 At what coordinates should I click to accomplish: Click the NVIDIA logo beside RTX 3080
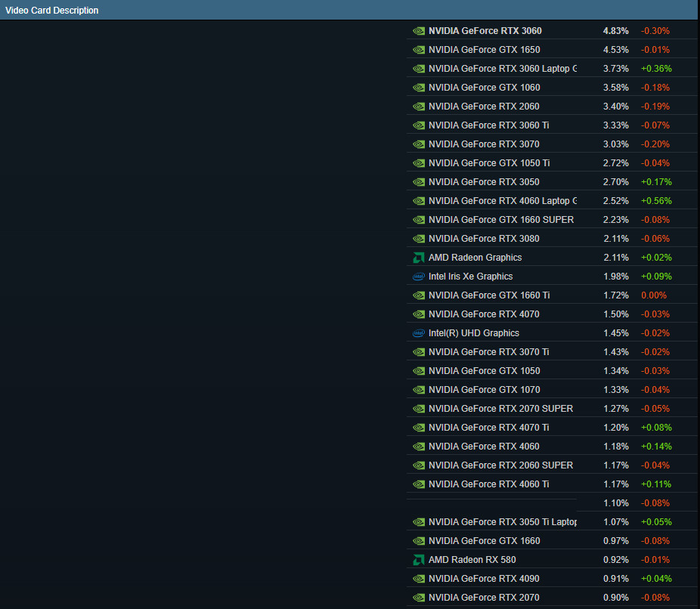pos(419,239)
